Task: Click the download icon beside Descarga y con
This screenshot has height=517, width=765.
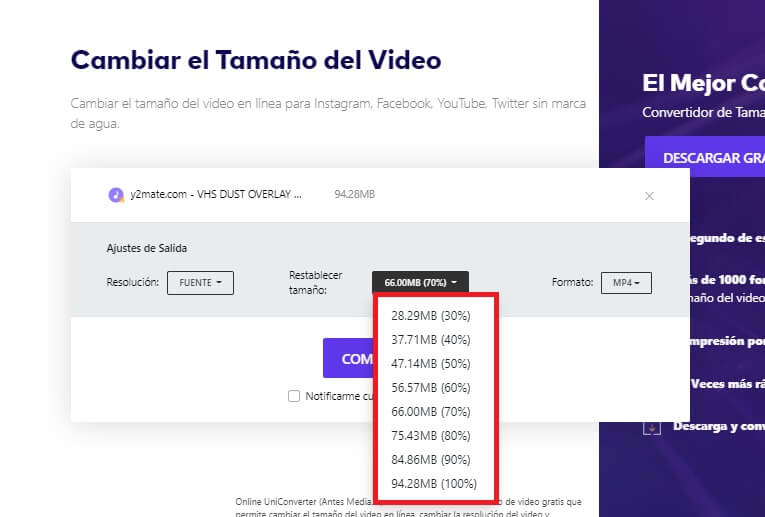Action: (x=652, y=427)
